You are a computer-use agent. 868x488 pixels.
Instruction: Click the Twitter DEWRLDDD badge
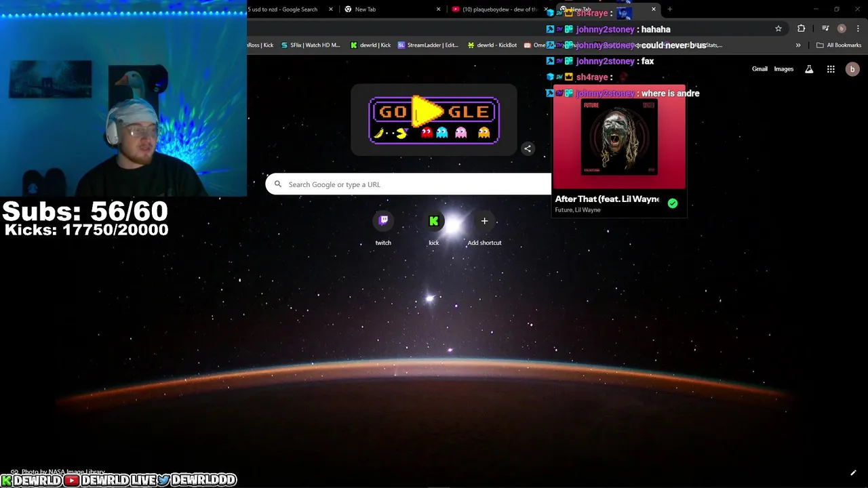point(197,480)
